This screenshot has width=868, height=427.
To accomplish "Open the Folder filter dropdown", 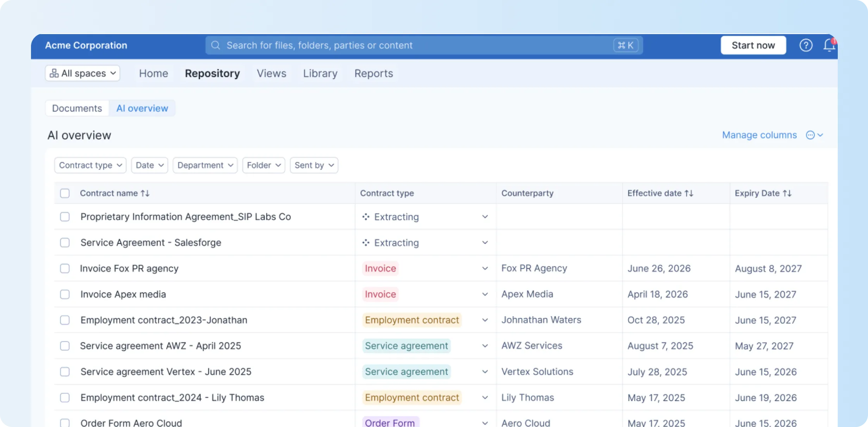I will pyautogui.click(x=264, y=165).
